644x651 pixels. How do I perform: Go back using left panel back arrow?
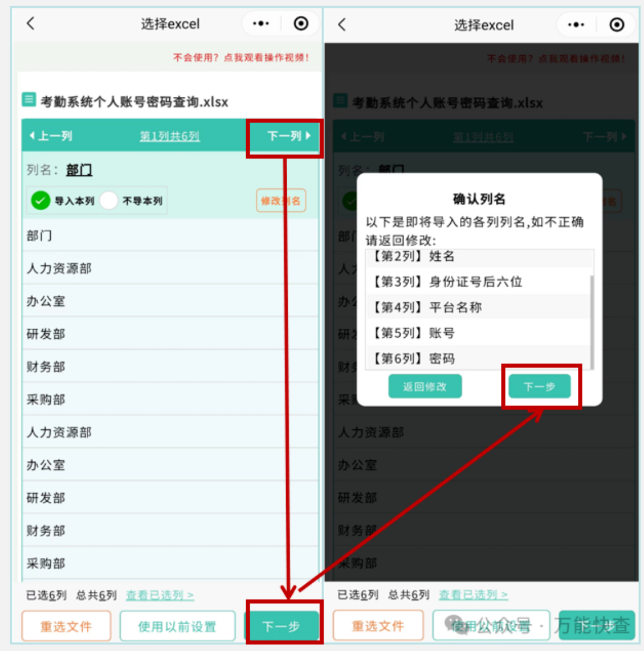pos(30,24)
